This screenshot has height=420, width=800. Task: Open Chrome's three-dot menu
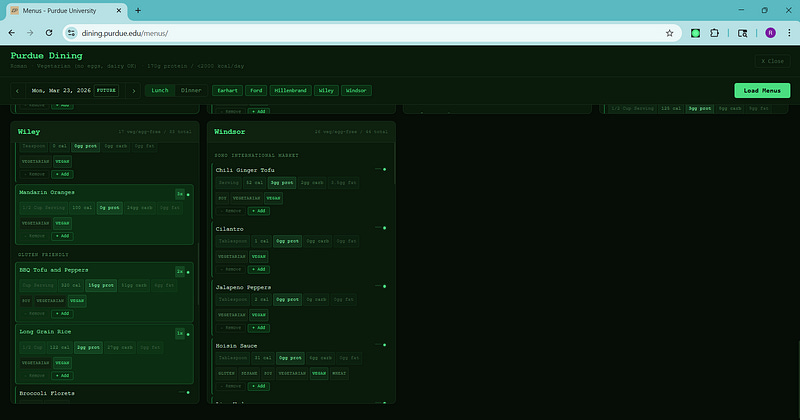tap(789, 33)
